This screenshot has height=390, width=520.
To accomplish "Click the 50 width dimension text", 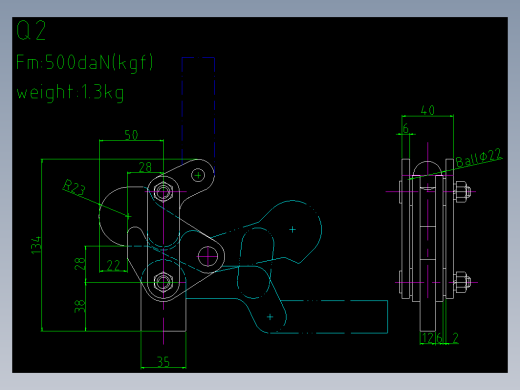I will [131, 135].
